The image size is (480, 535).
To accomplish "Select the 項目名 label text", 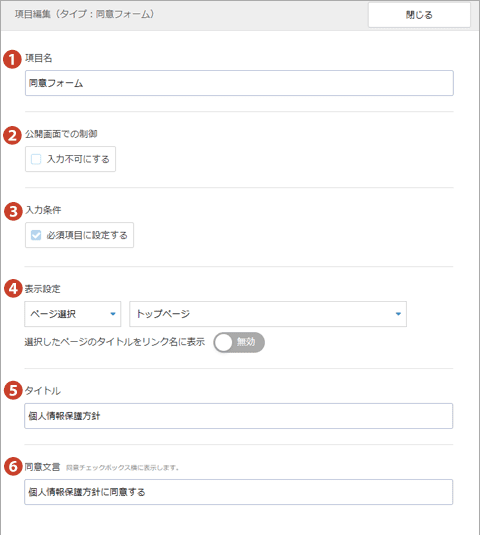I will (x=39, y=58).
